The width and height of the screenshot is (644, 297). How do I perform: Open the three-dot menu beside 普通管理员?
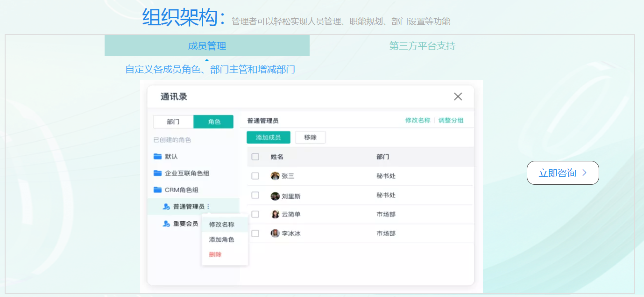coord(208,207)
